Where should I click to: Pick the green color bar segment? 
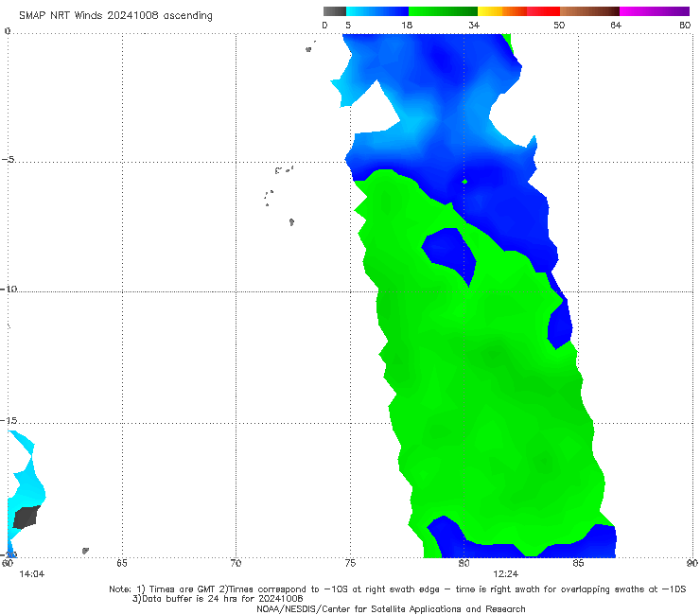[443, 11]
